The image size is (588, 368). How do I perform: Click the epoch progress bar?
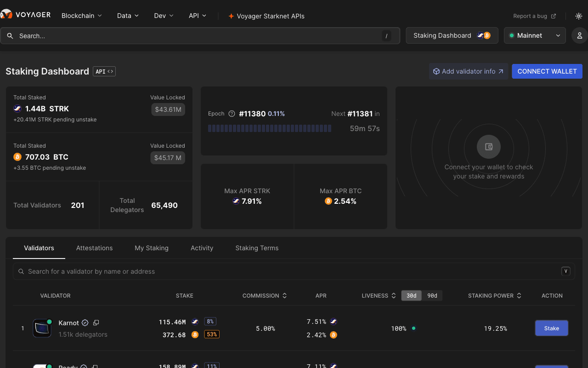click(270, 128)
